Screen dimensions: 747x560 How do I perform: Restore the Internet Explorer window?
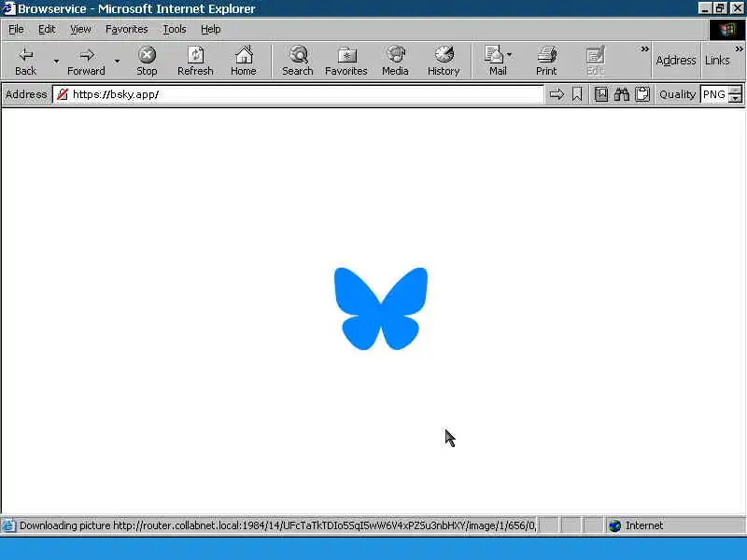(x=720, y=8)
